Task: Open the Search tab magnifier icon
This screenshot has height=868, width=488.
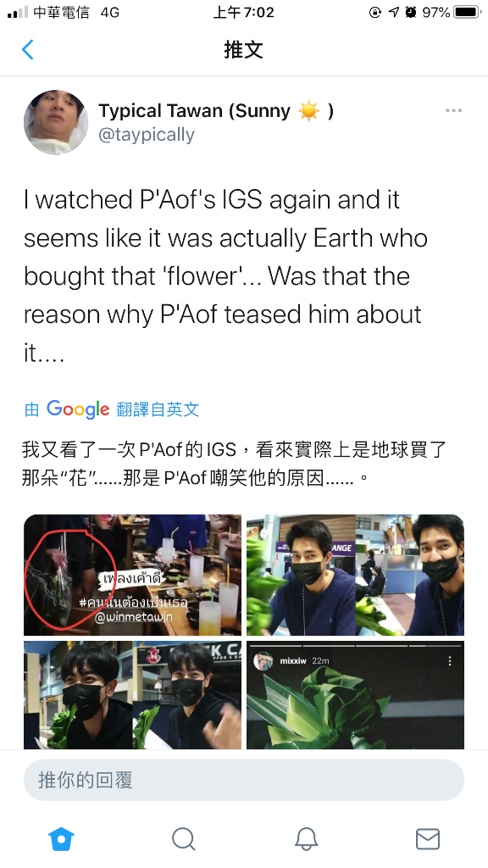Action: [x=183, y=838]
